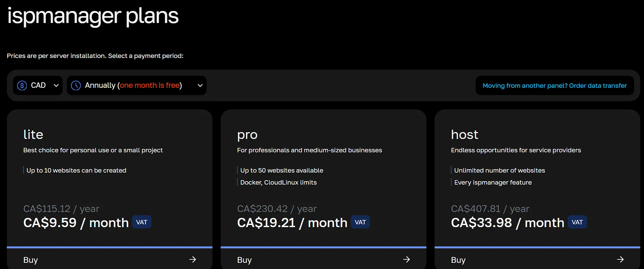This screenshot has width=644, height=269.
Task: Click the VAT badge on the lite plan
Action: pyautogui.click(x=142, y=222)
